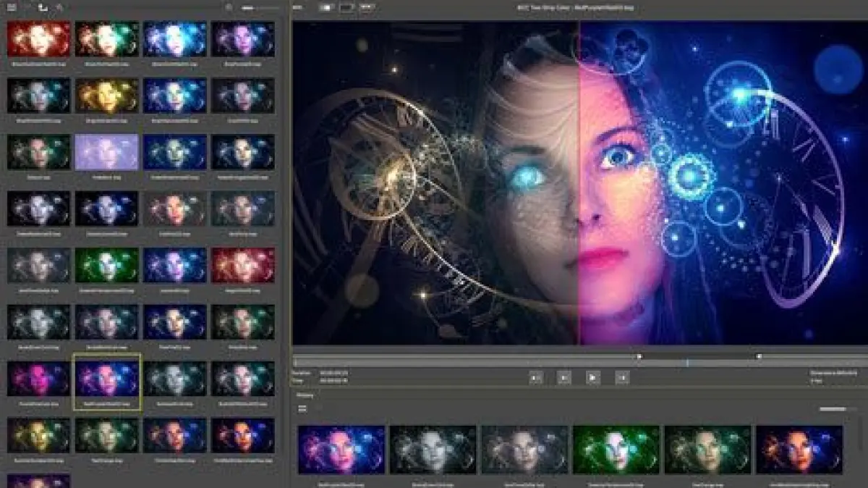Click the History panel header
868x488 pixels.
(305, 395)
